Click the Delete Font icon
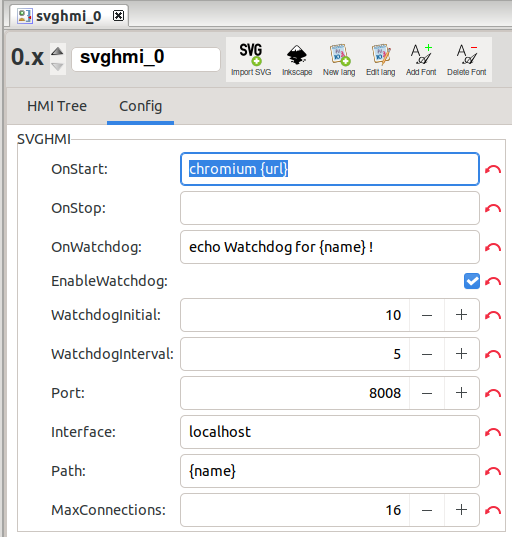 click(466, 60)
